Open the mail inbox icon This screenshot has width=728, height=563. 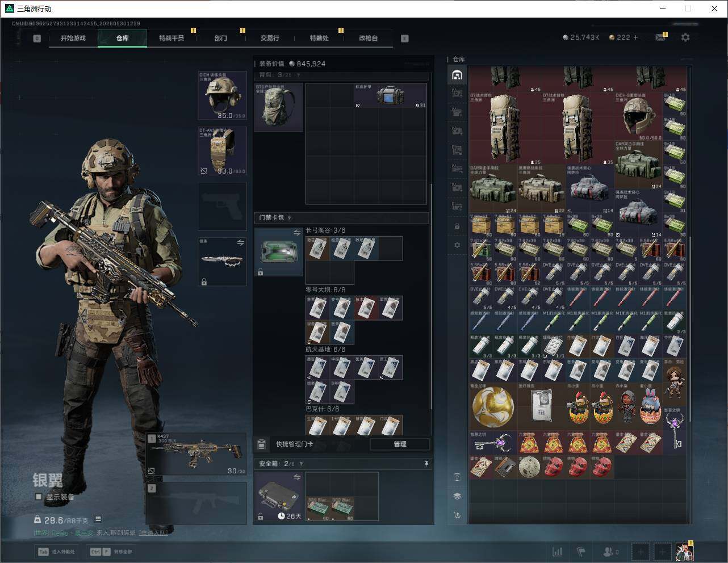[x=660, y=37]
